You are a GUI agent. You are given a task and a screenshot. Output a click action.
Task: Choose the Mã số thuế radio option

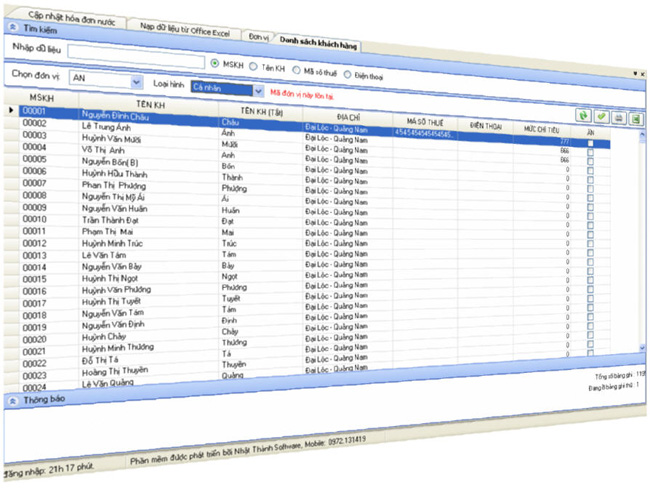click(297, 69)
